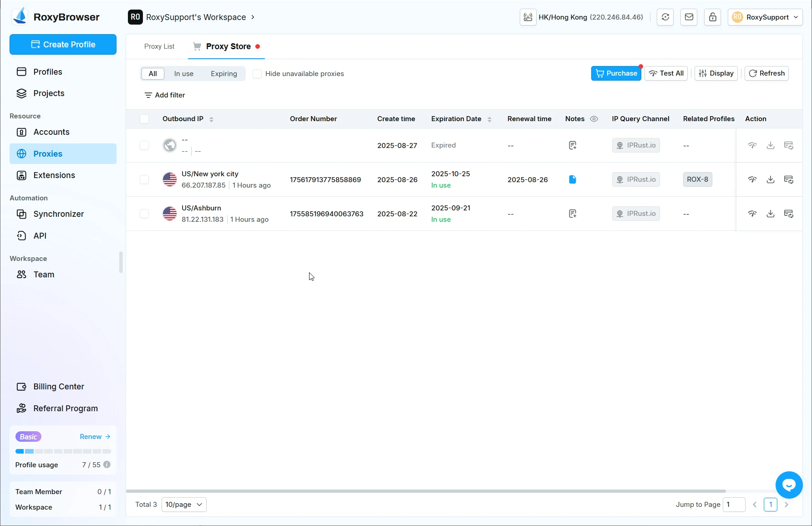812x526 pixels.
Task: Test connection icon for US/New york city proxy
Action: coord(752,179)
